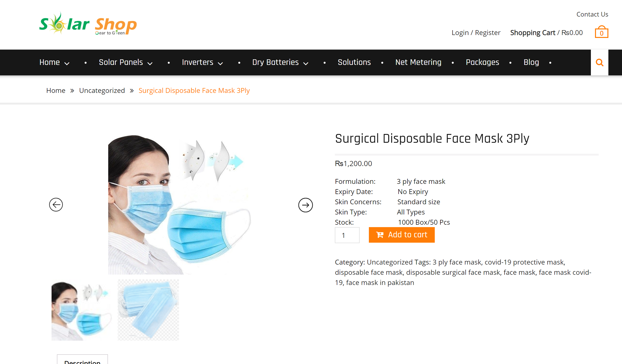Open the Solutions menu item
The height and width of the screenshot is (364, 622).
[x=354, y=62]
